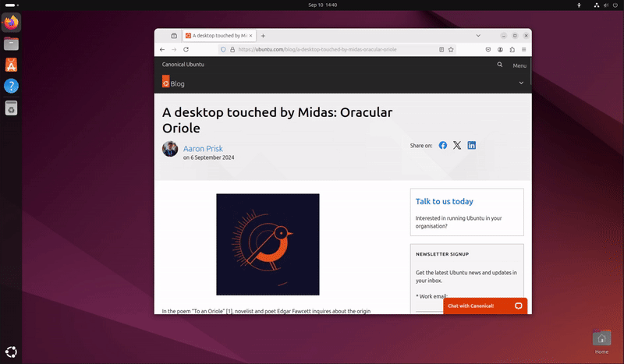Screen dimensions: 624x364
Task: Select the 'A desktop touched by Mi' tab
Action: (219, 35)
